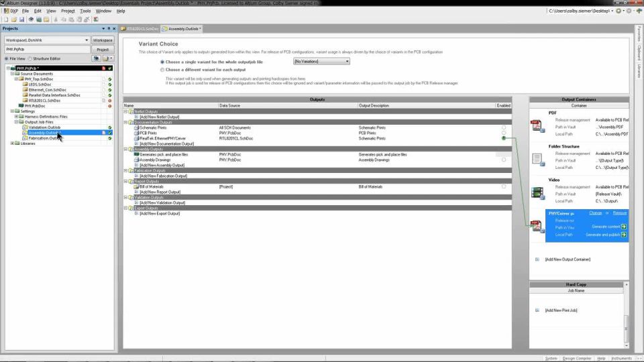
Task: Choose single variant for whole outputjob file
Action: coord(162,62)
